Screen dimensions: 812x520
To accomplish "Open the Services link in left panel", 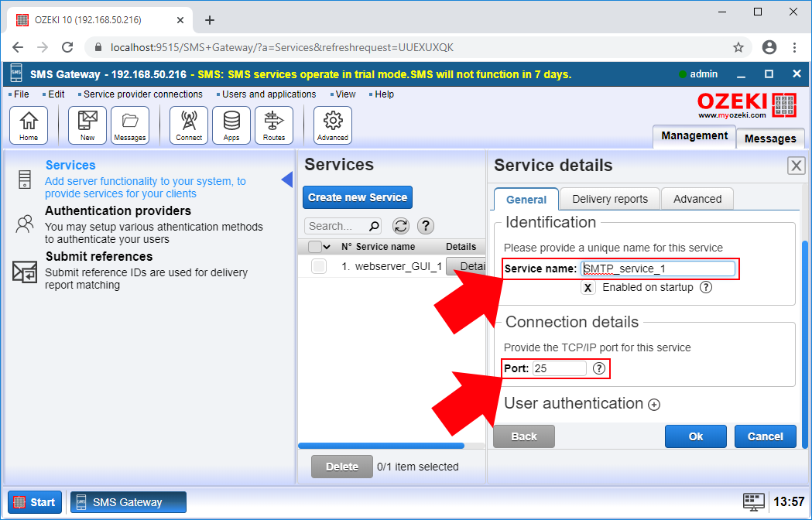I will coord(70,166).
